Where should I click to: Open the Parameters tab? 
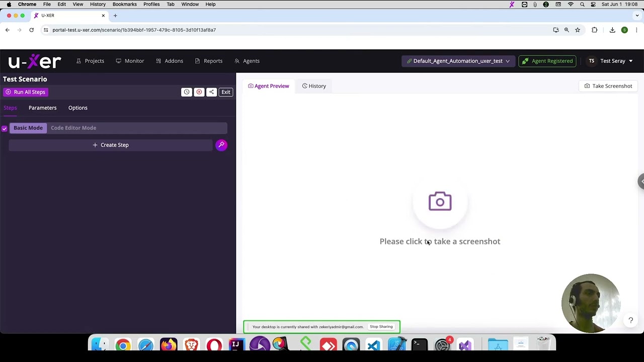pos(42,108)
